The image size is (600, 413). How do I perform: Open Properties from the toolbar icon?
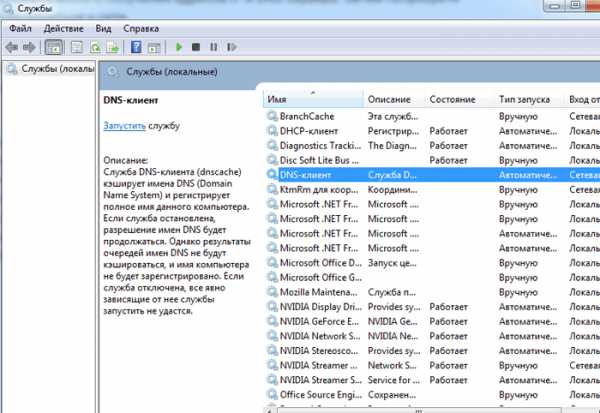[77, 47]
